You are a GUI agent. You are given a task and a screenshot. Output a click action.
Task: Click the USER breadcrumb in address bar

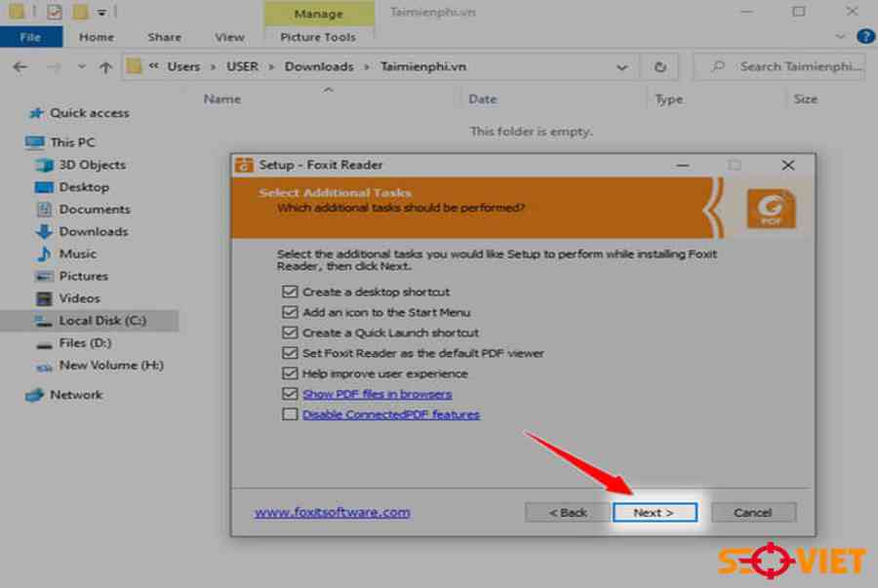click(243, 66)
